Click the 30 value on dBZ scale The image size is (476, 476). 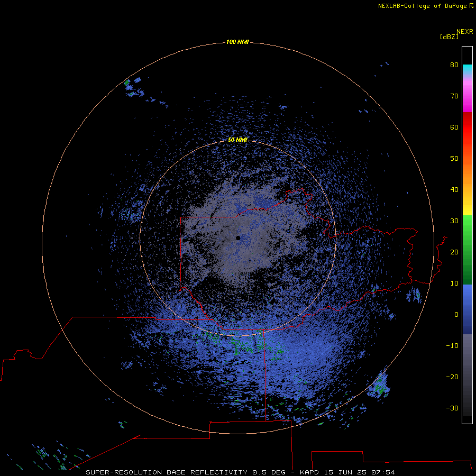(454, 221)
